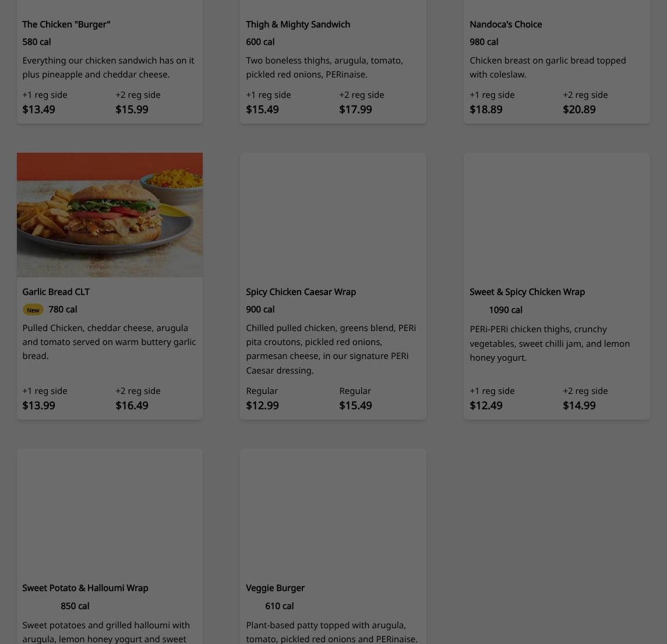
Task: Choose the $17.99 Thigh & Mighty option
Action: [x=355, y=110]
